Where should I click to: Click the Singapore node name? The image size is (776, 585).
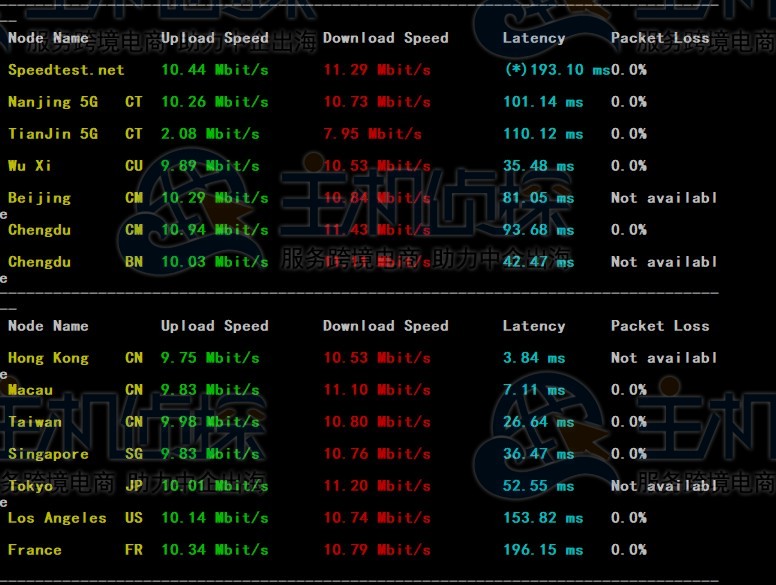[x=48, y=454]
